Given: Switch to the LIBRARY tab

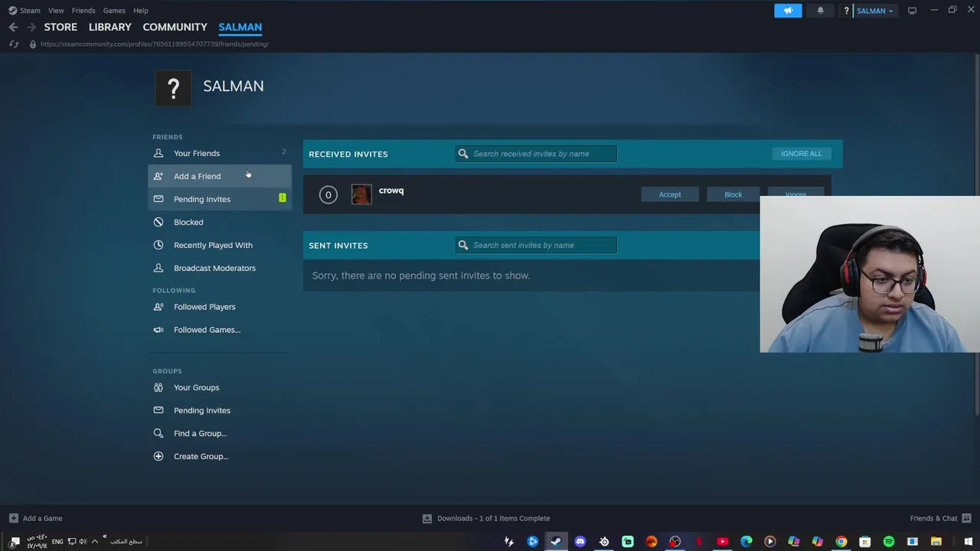Looking at the screenshot, I should [x=110, y=27].
